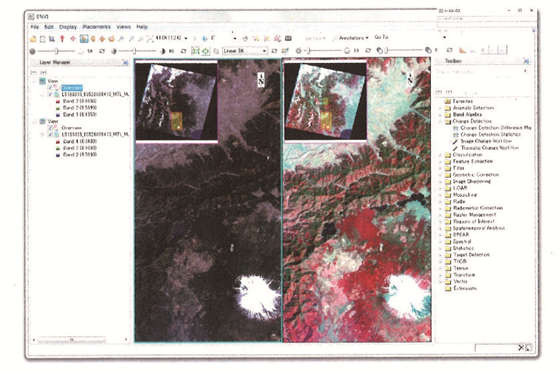Image resolution: width=560 pixels, height=372 pixels.
Task: Click the reset brightness refresh icon
Action: pos(102,51)
